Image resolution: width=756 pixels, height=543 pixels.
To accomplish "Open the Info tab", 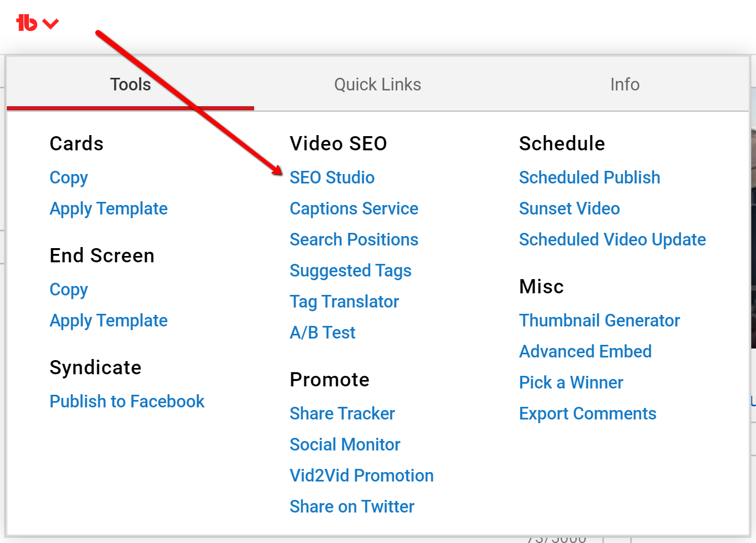I will (x=624, y=85).
